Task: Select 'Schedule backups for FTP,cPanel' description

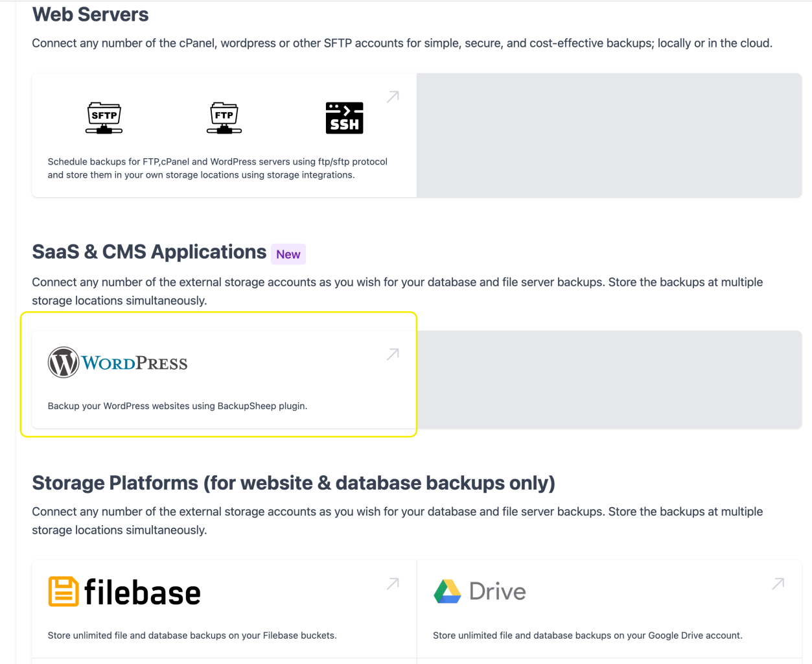Action: point(218,168)
